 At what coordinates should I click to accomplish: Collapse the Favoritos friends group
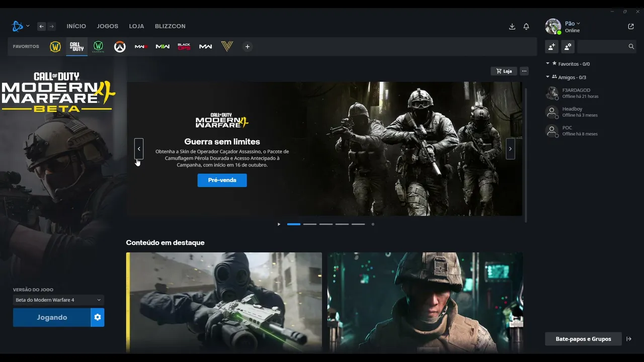pyautogui.click(x=548, y=64)
